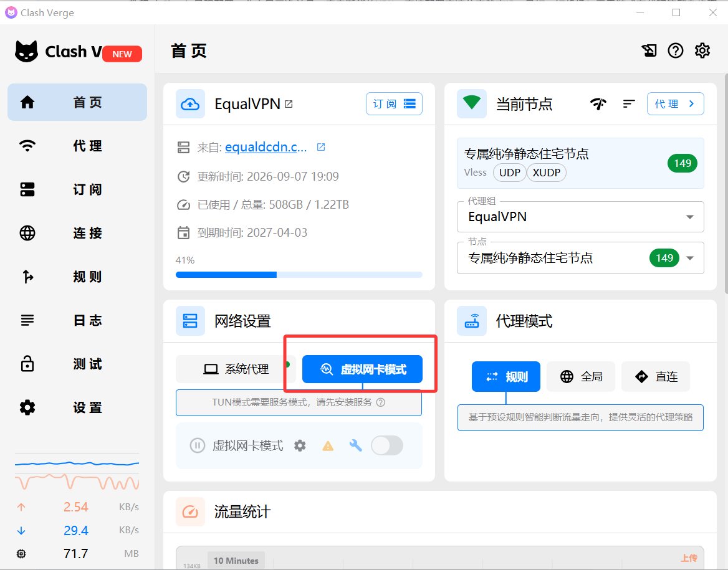Click the pause circle icon beside 虚拟网卡模式
728x570 pixels.
198,445
